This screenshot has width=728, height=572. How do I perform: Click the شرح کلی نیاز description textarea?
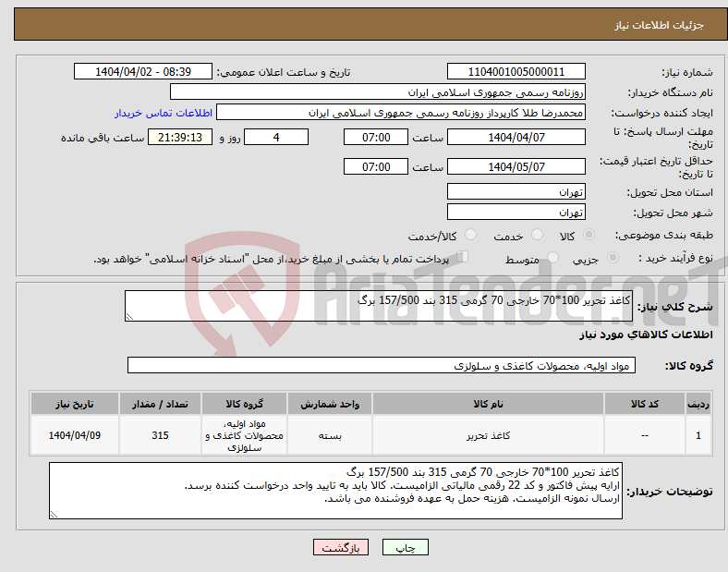point(379,306)
